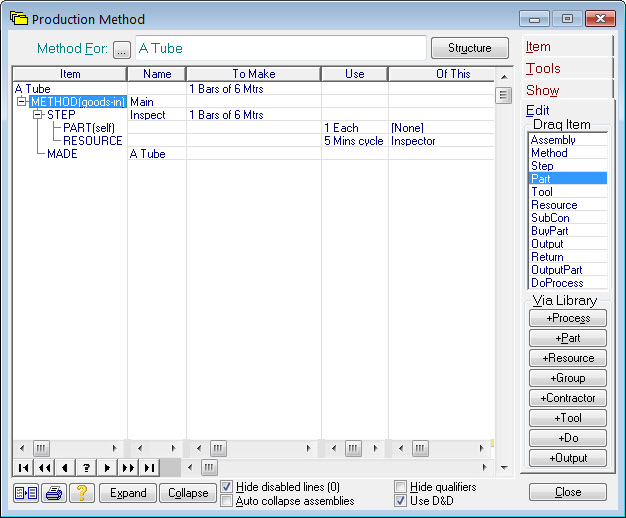The image size is (626, 518).
Task: Go to the first record navigation button
Action: [24, 468]
